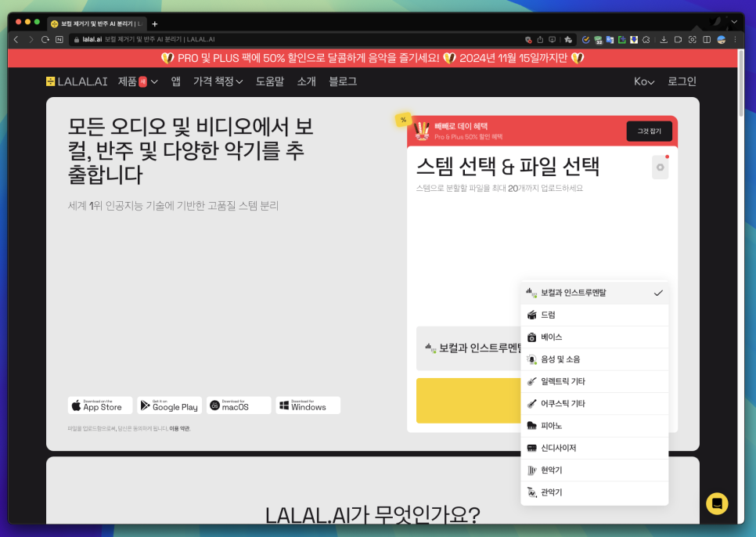756x537 pixels.
Task: Click the drum icon beside 드럼
Action: (532, 315)
